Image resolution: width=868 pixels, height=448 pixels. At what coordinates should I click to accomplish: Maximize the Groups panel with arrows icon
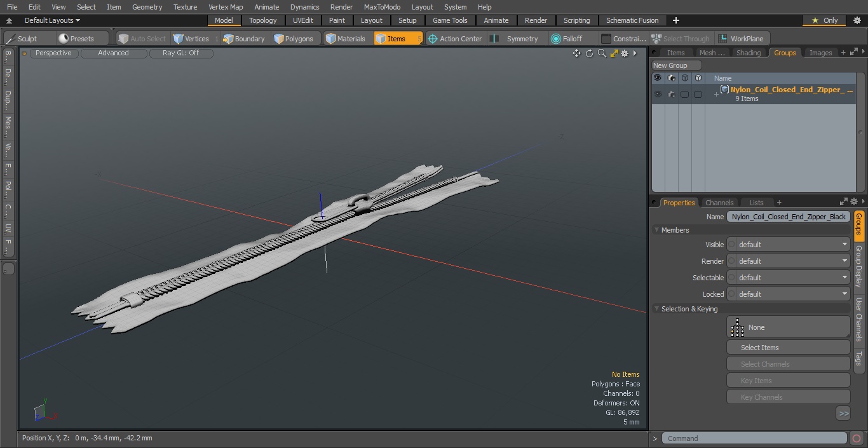point(855,52)
